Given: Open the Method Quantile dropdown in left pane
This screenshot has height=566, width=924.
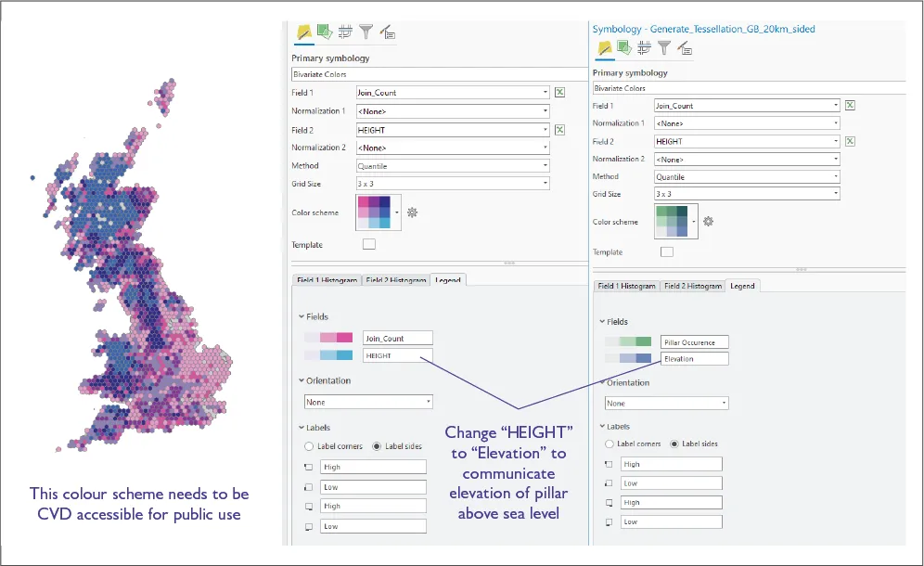Looking at the screenshot, I should pos(453,166).
